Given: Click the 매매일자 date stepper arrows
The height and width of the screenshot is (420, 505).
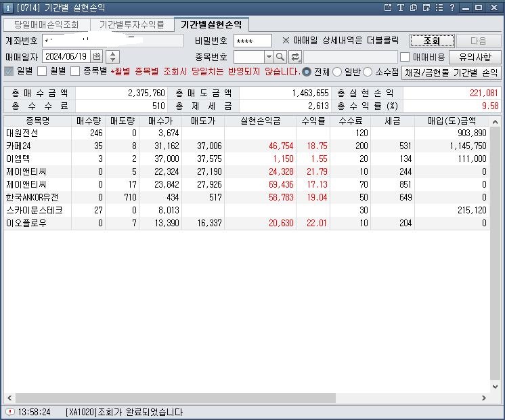Looking at the screenshot, I should point(113,57).
